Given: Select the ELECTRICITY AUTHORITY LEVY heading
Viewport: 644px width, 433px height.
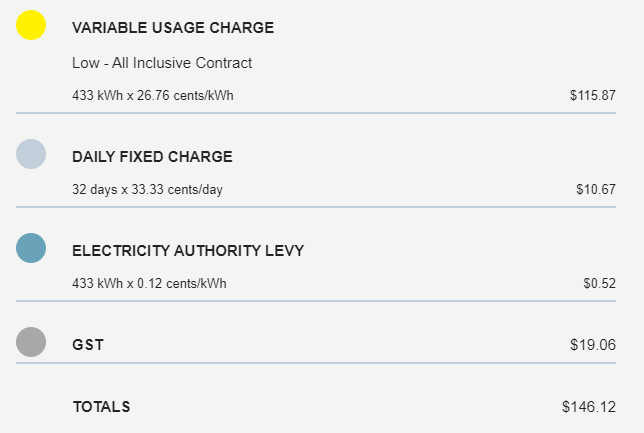Looking at the screenshot, I should point(188,251).
